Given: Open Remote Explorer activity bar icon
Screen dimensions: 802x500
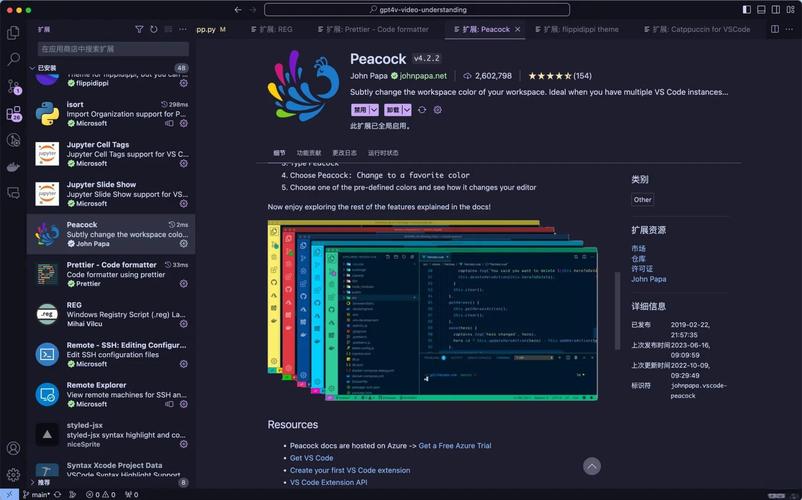Looking at the screenshot, I should [x=13, y=193].
